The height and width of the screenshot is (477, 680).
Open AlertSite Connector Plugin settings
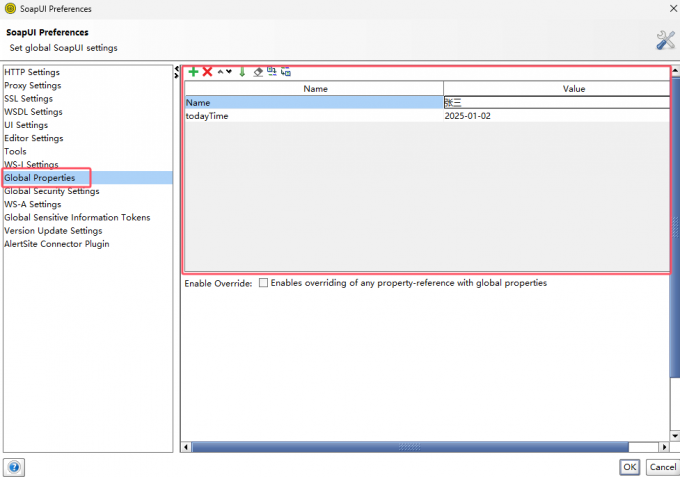pos(57,244)
